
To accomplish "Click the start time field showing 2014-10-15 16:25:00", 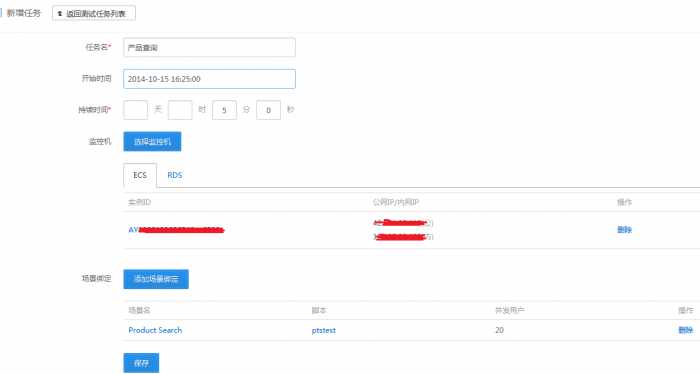I will [209, 79].
